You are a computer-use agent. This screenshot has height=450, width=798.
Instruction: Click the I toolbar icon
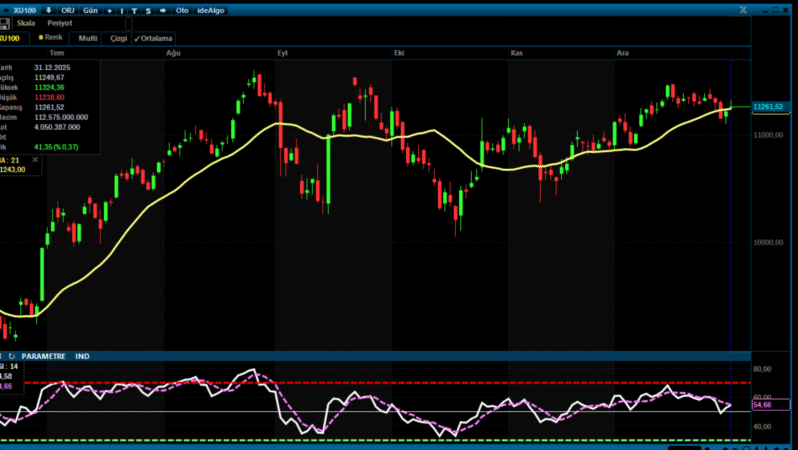pos(122,11)
